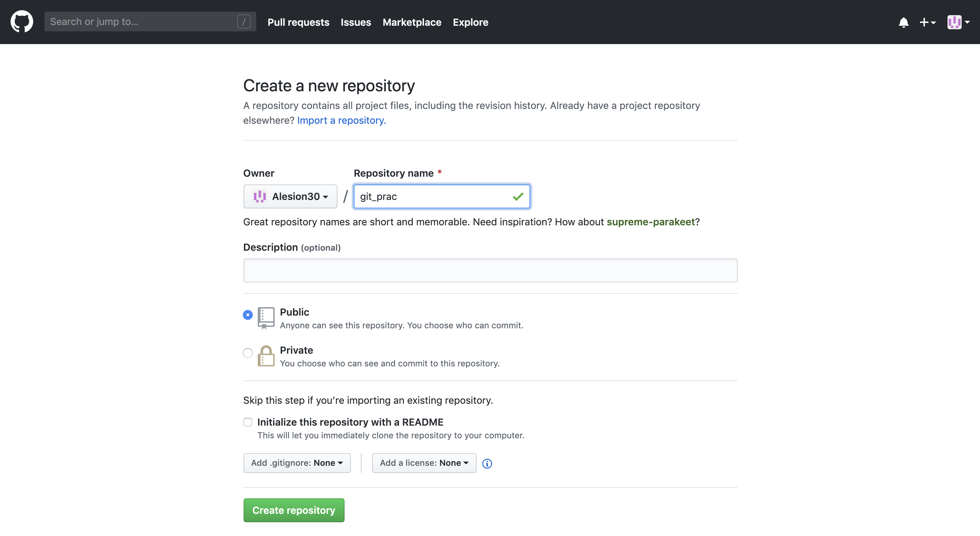
Task: Open the Owner Alesion30 dropdown
Action: click(x=290, y=196)
